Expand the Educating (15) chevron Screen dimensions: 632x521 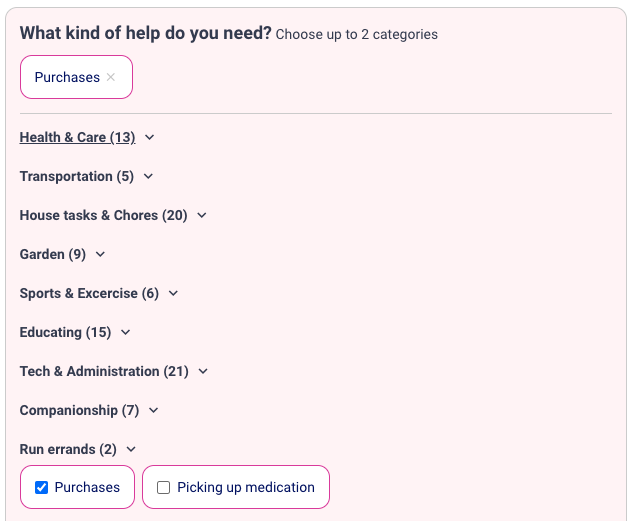point(125,333)
